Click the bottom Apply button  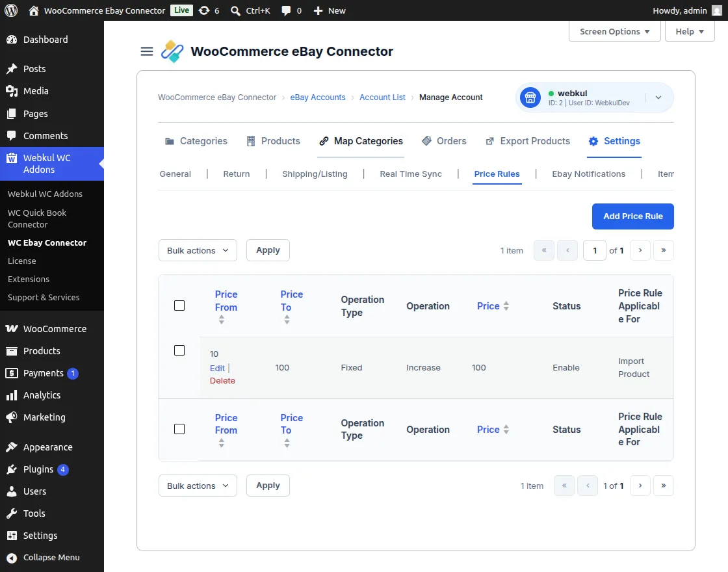[268, 486]
